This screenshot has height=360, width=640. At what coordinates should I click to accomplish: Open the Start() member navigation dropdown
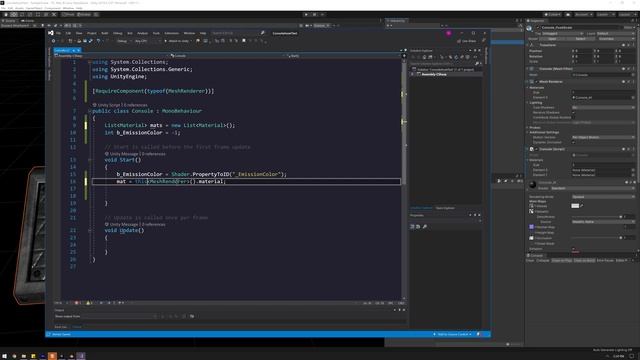pos(344,56)
